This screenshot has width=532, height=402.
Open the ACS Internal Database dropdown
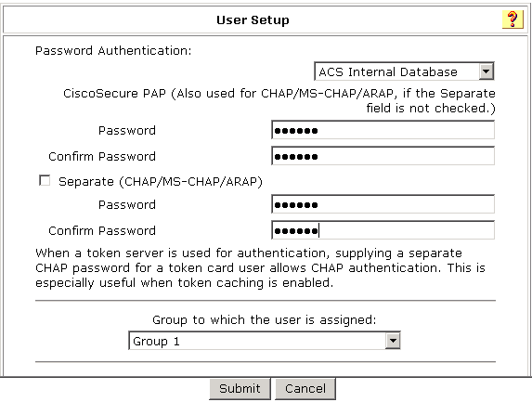point(404,71)
